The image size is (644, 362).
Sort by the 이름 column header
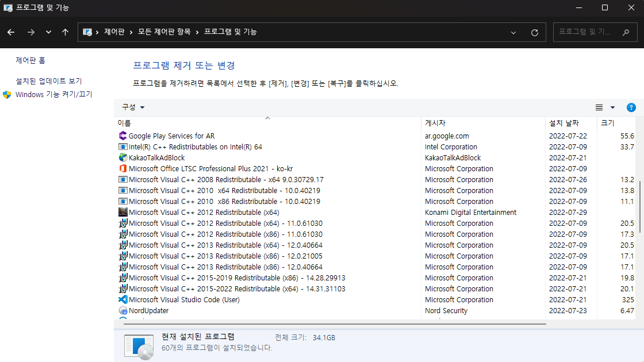click(x=267, y=123)
